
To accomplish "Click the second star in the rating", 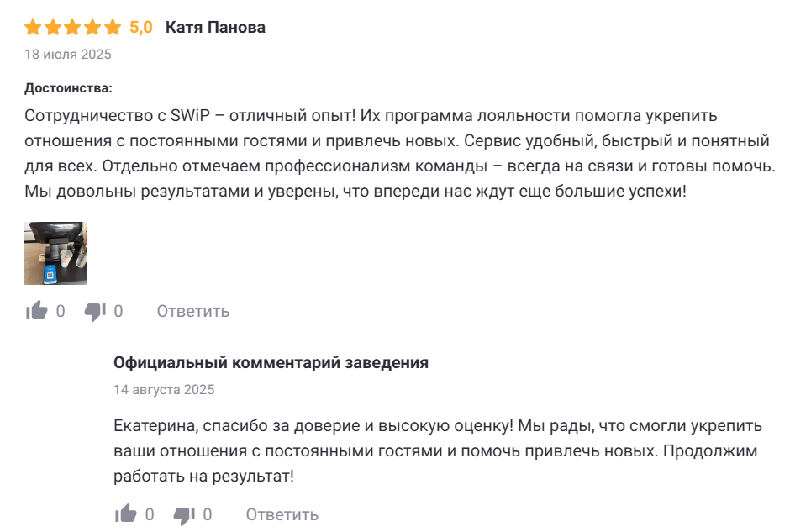I will click(54, 28).
